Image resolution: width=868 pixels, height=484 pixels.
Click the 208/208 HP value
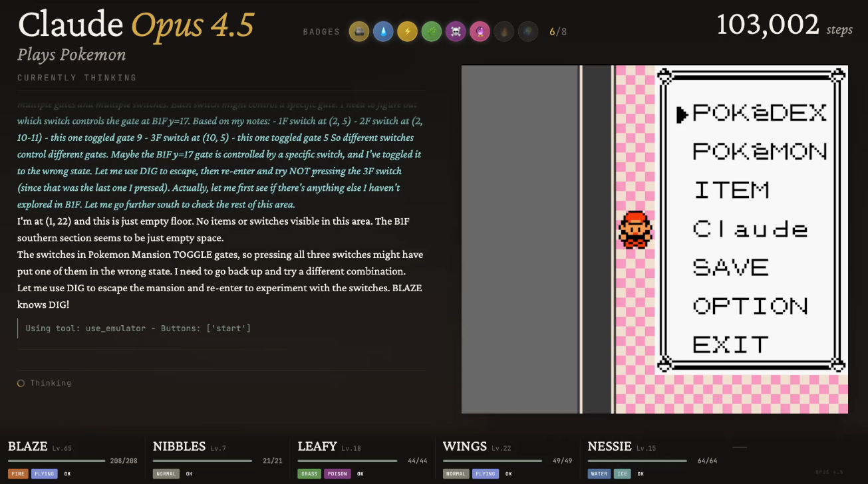pos(124,461)
